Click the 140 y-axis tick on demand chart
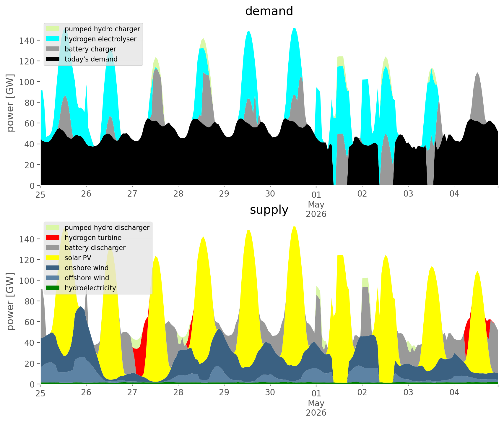Screen dimensions: 504x423 coord(26,40)
